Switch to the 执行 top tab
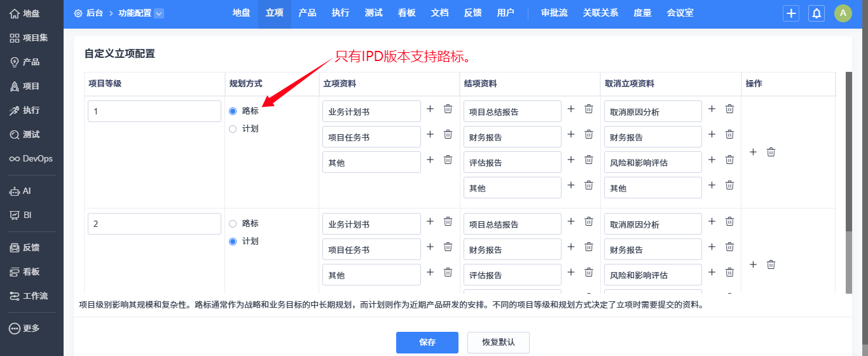The height and width of the screenshot is (356, 868). 341,13
